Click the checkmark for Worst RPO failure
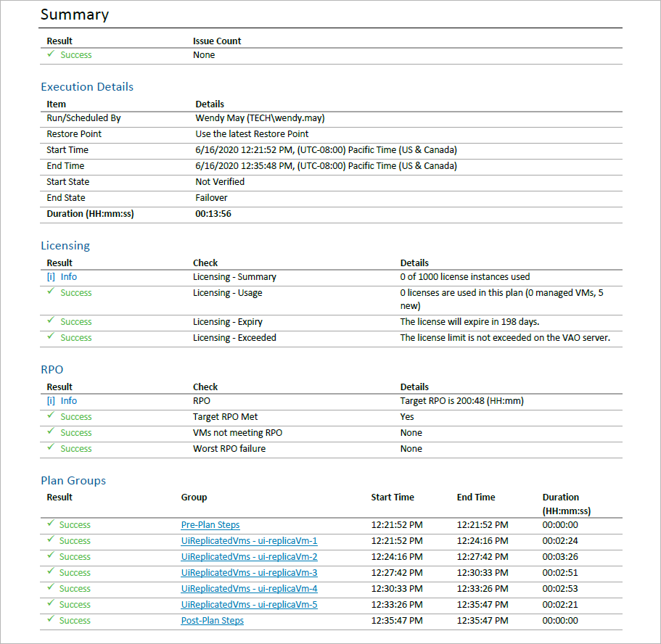This screenshot has width=661, height=644. tap(51, 447)
